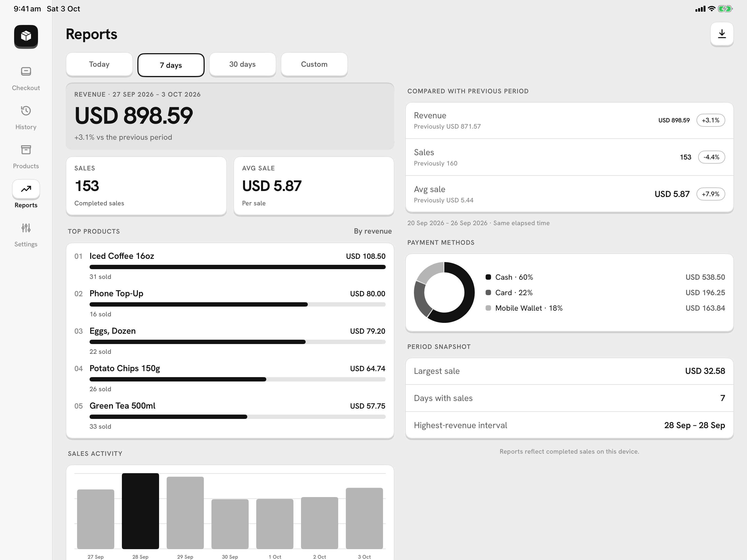The image size is (747, 560).
Task: Click the download report icon
Action: point(722,34)
